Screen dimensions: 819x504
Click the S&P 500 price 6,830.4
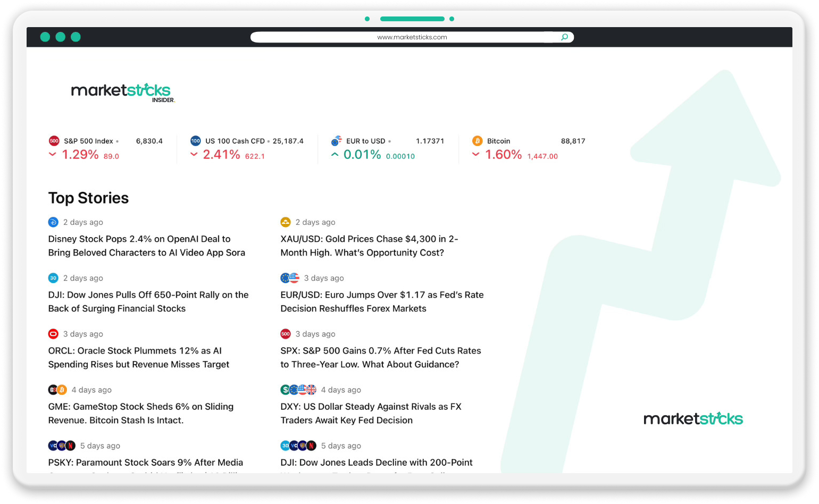(149, 141)
